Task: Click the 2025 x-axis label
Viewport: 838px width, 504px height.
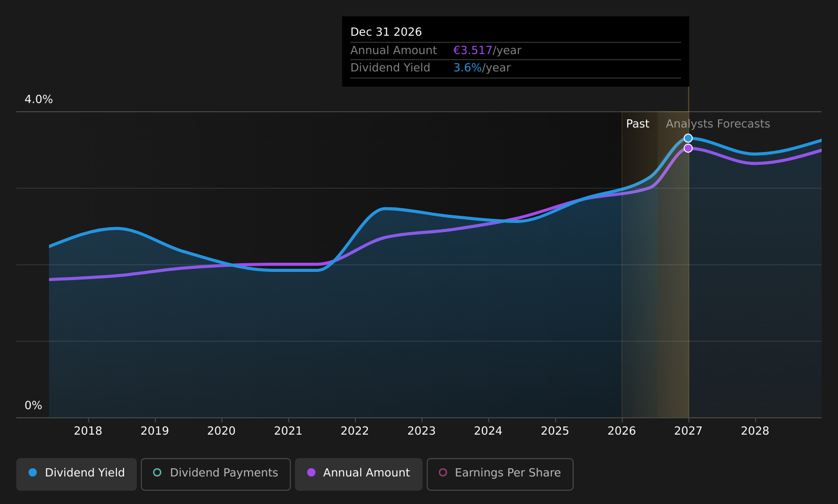Action: [555, 431]
